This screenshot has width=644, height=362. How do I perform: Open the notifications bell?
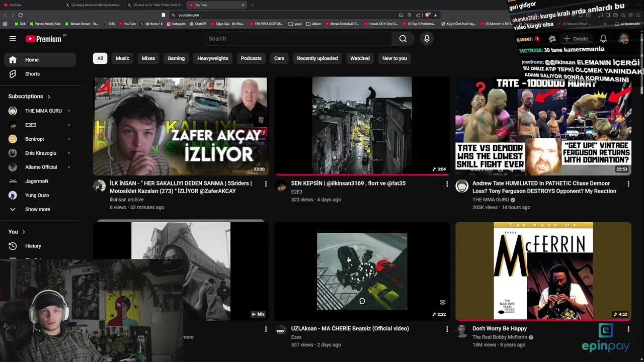[x=603, y=39]
